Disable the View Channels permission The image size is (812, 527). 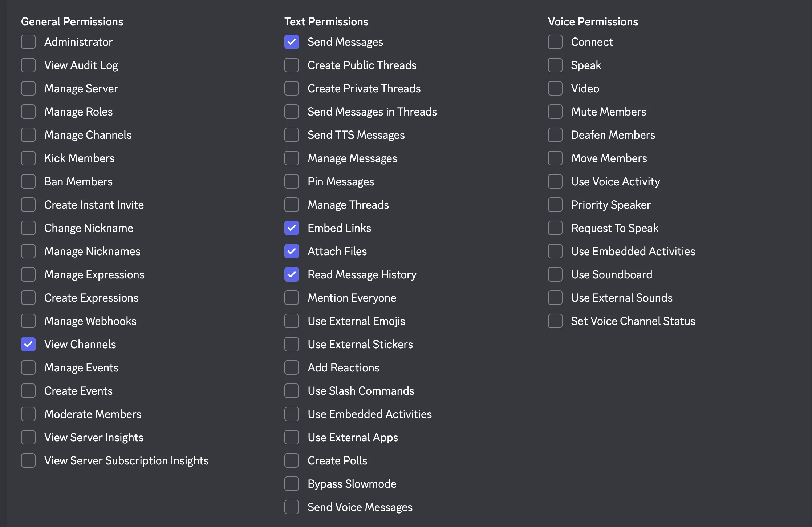pyautogui.click(x=28, y=344)
